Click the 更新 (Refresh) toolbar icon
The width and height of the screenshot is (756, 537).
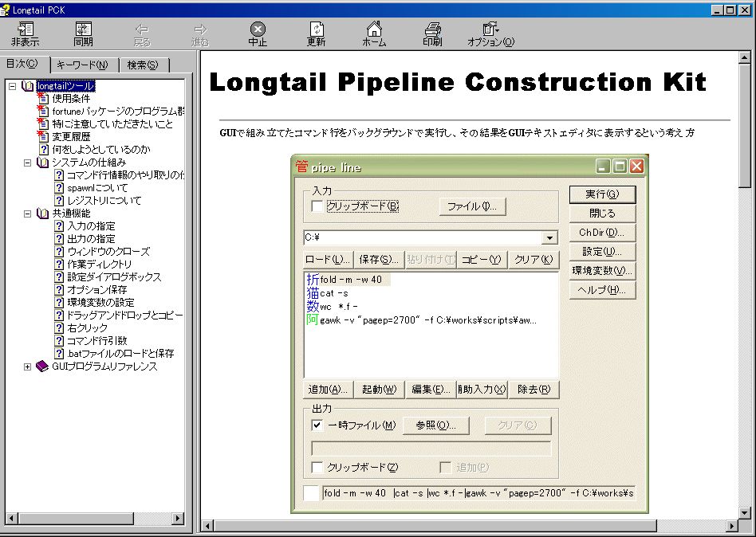(316, 33)
